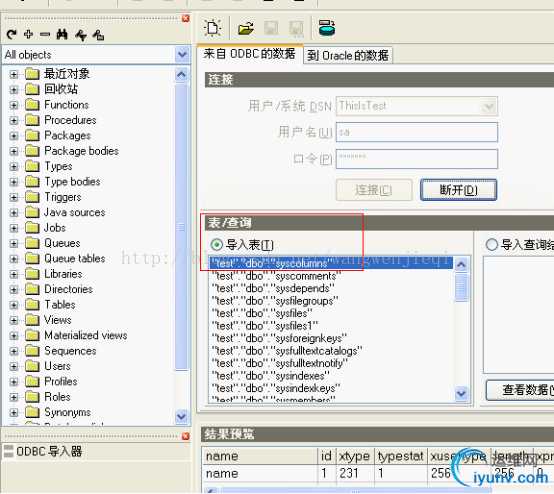This screenshot has height=494, width=554.
Task: Close the window list panel
Action: (x=185, y=436)
